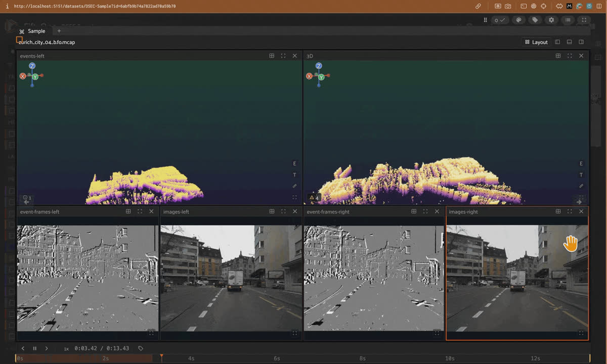Switch 3D panel to T view

[581, 175]
